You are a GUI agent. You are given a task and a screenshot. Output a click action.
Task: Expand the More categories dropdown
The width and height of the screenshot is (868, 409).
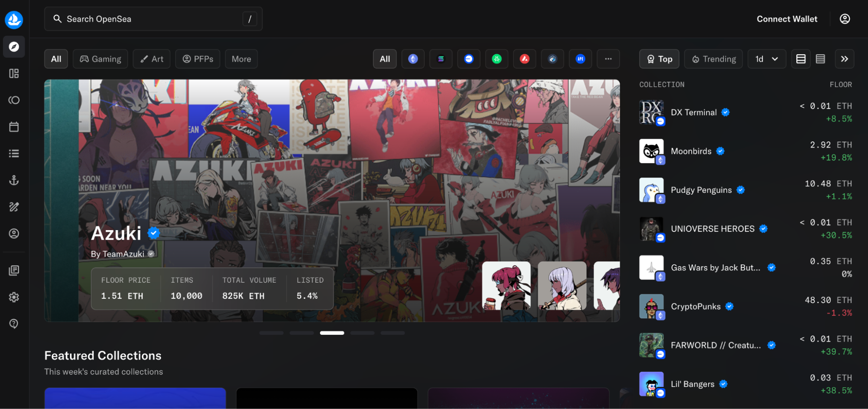(x=241, y=59)
